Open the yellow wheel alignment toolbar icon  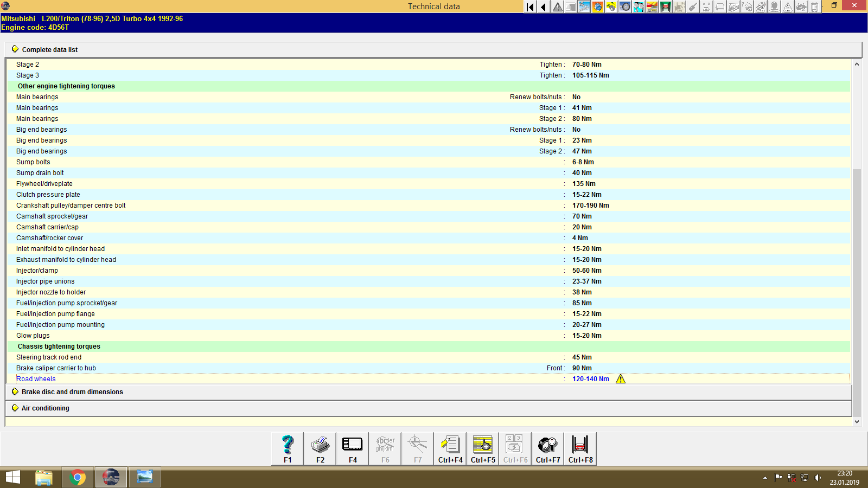coord(611,7)
